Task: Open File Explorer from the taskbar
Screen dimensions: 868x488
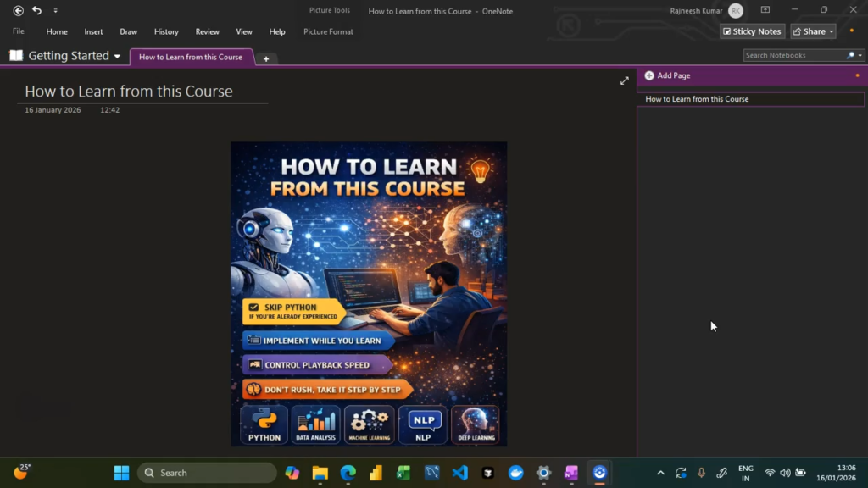Action: (320, 473)
